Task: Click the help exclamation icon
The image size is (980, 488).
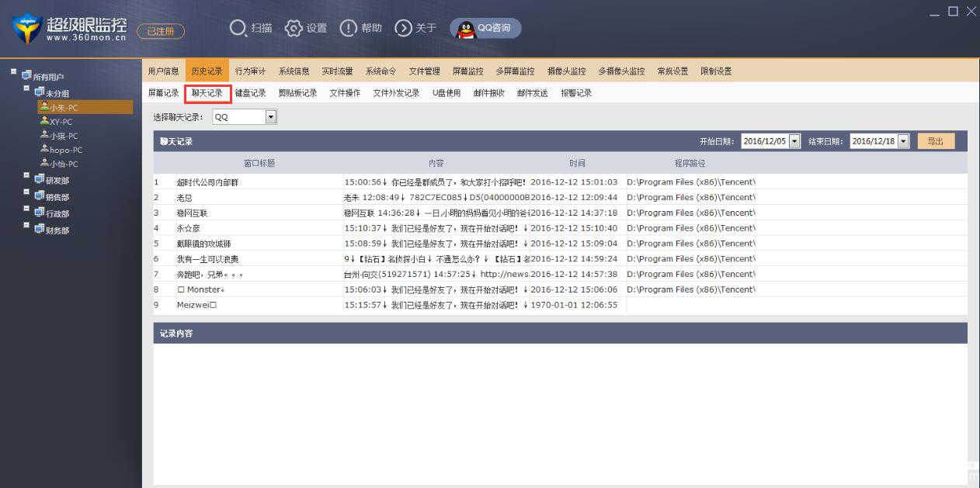Action: (x=348, y=28)
